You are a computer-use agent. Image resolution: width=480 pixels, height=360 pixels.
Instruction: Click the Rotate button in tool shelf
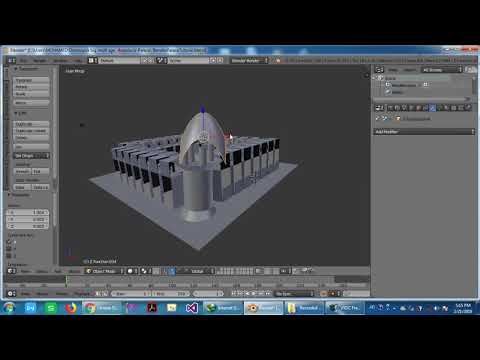[32, 87]
